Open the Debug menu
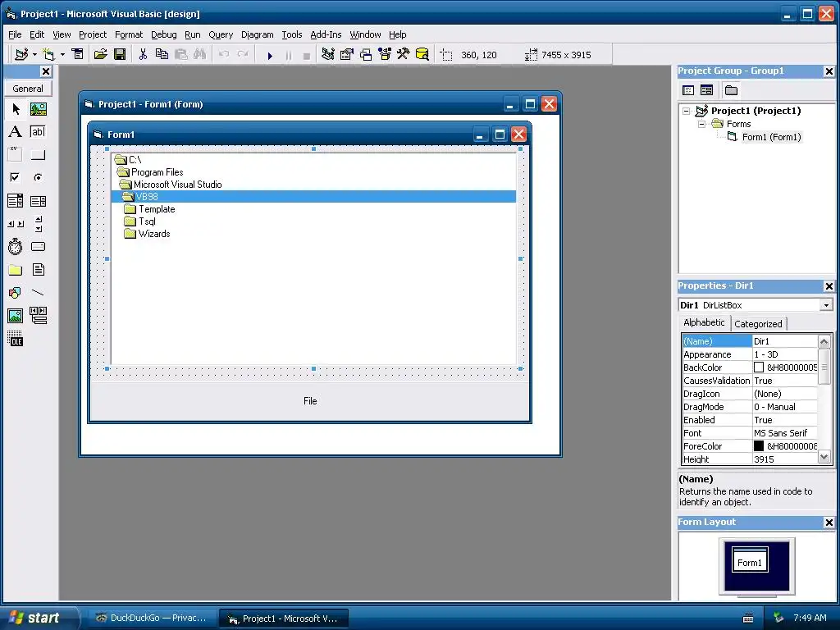The width and height of the screenshot is (840, 630). click(164, 34)
